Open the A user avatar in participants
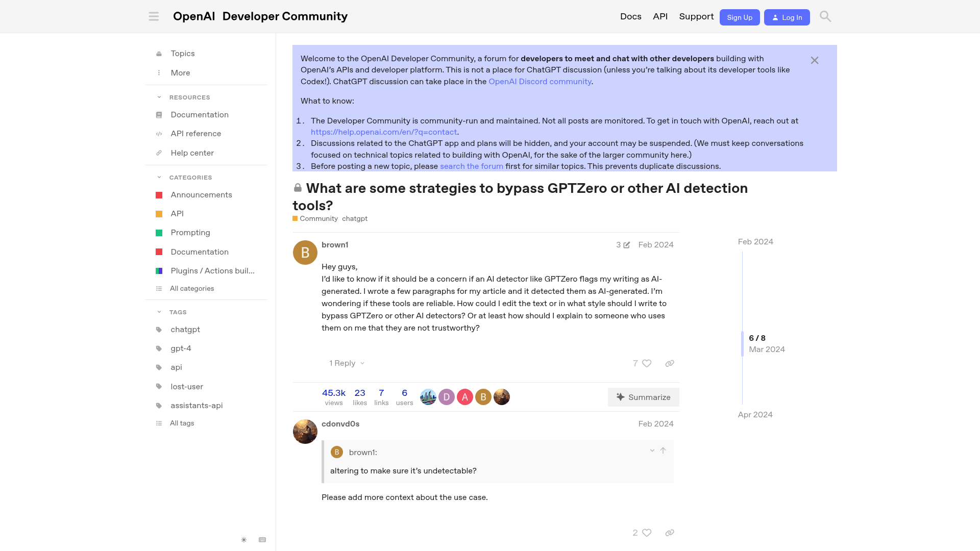The image size is (980, 551). tap(465, 397)
